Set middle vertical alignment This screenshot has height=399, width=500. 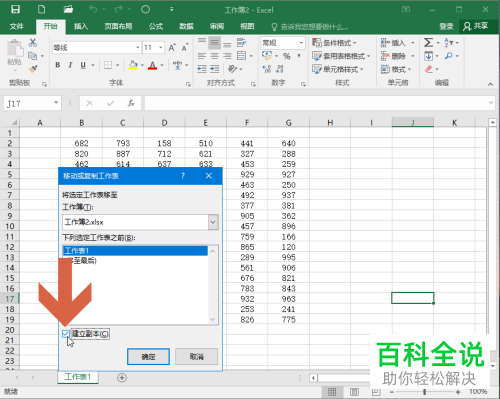tap(214, 42)
